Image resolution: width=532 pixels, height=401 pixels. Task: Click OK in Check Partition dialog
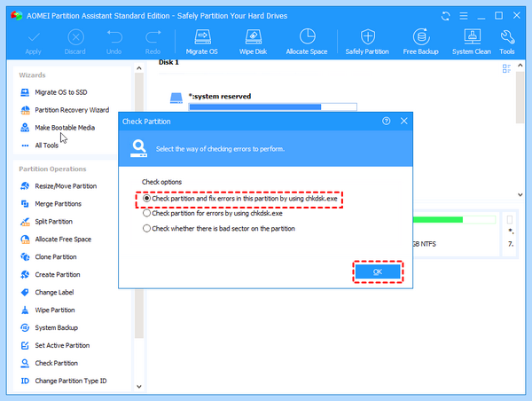coord(378,271)
